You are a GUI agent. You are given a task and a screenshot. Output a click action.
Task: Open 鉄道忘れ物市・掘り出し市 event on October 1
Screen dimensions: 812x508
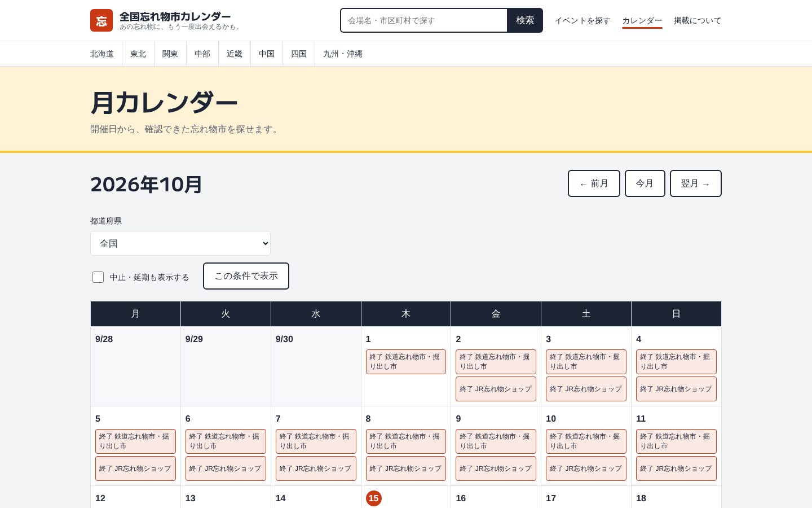point(406,362)
